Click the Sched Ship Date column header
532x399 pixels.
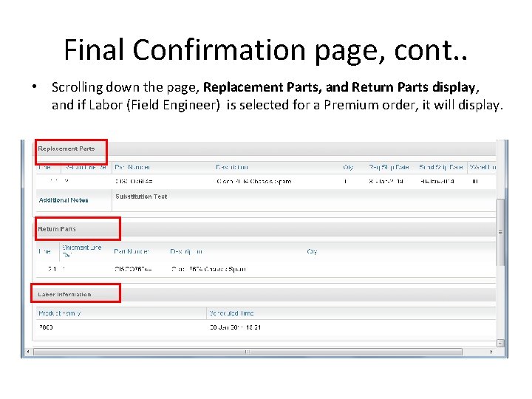click(x=440, y=167)
